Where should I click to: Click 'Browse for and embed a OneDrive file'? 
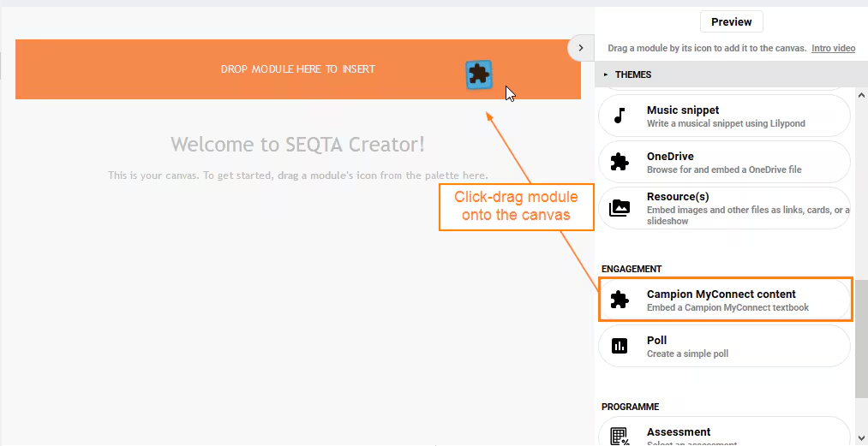pyautogui.click(x=724, y=169)
